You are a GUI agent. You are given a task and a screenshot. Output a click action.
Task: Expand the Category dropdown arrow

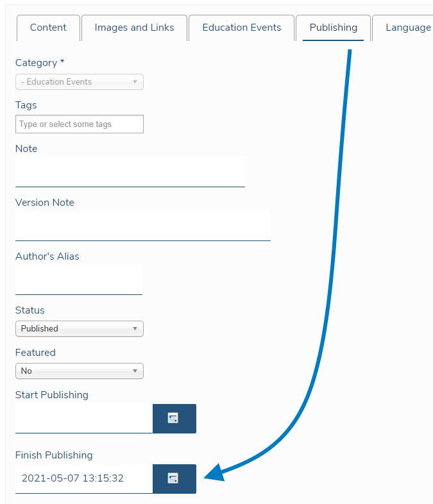135,81
